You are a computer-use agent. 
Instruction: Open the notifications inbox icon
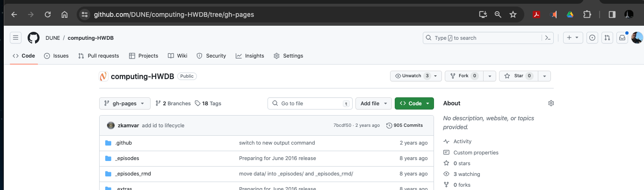[622, 38]
